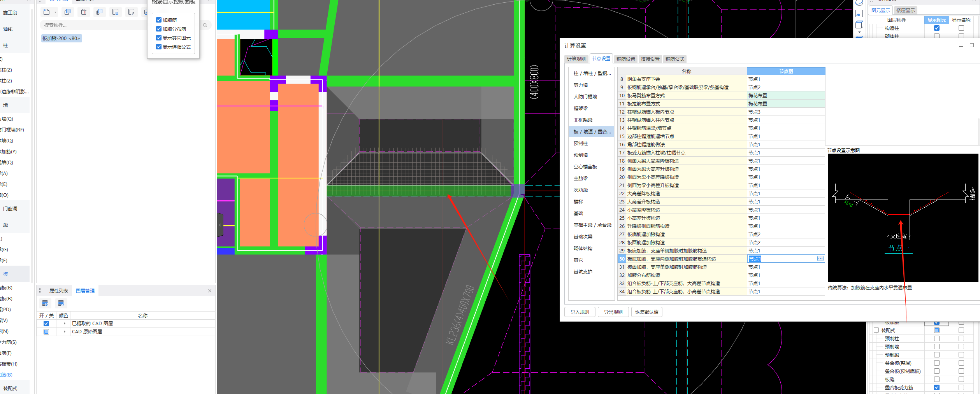Toggle the 显示其它图元 checkbox
Viewport: 980px width, 394px height.
pyautogui.click(x=159, y=38)
